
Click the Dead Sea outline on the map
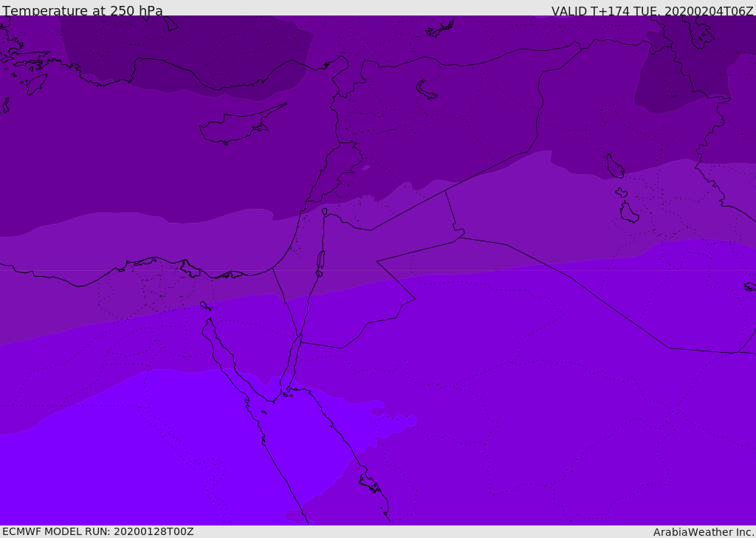pyautogui.click(x=320, y=261)
